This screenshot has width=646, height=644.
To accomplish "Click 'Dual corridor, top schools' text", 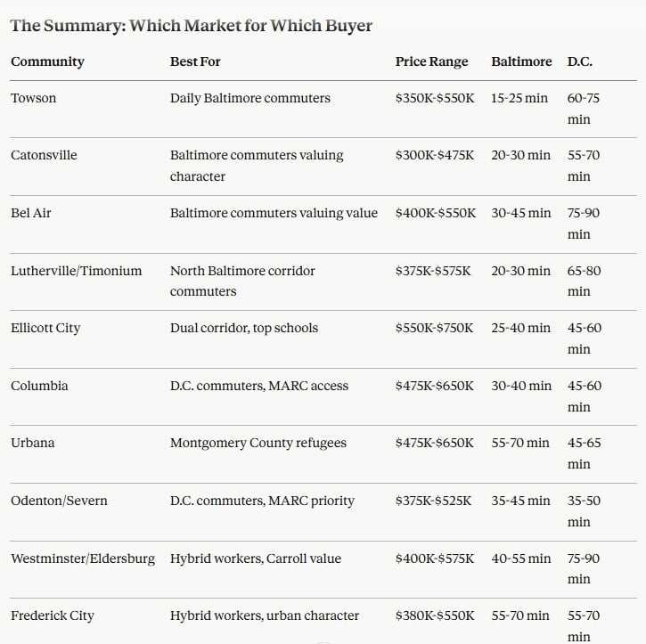I will click(243, 328).
